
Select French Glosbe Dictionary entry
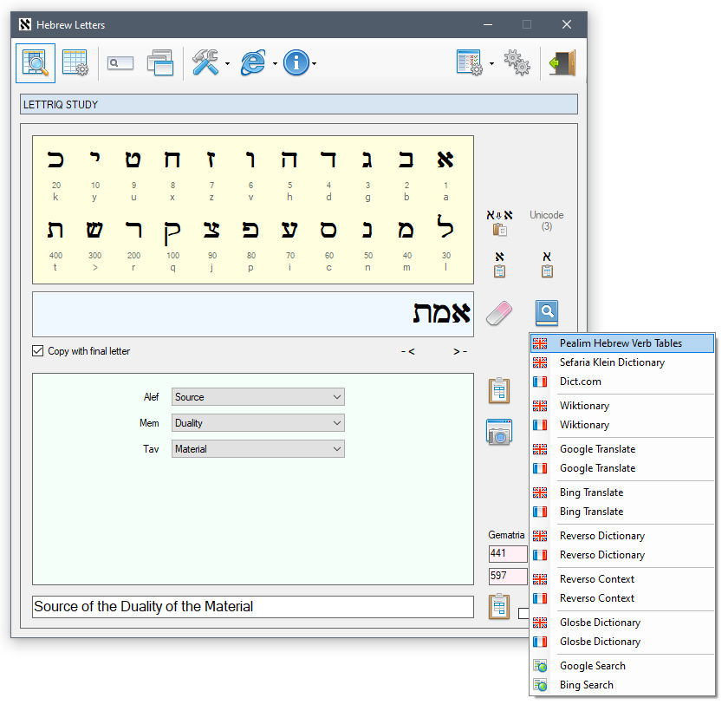pyautogui.click(x=621, y=641)
